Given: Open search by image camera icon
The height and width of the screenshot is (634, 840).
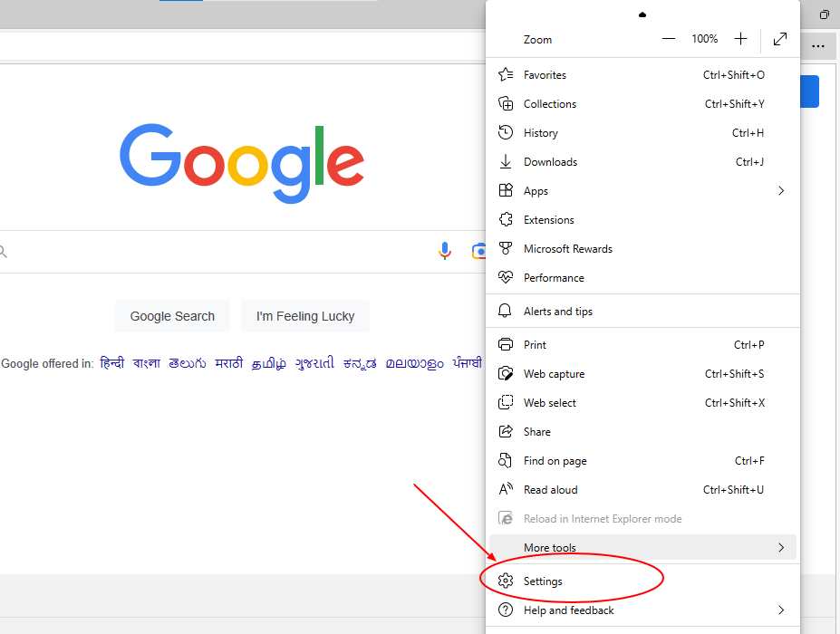Looking at the screenshot, I should pyautogui.click(x=479, y=251).
